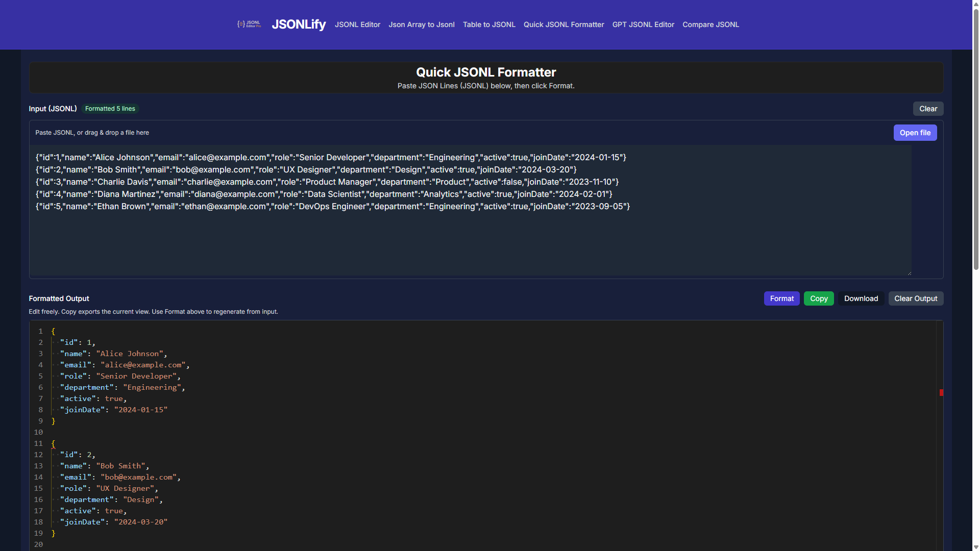Open the GPT JSONL Editor page
Image resolution: width=980 pixels, height=551 pixels.
[643, 24]
